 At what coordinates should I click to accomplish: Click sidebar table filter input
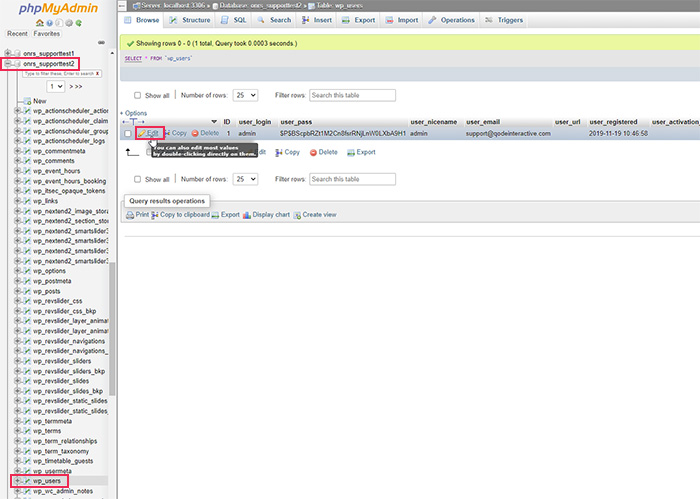[62, 74]
